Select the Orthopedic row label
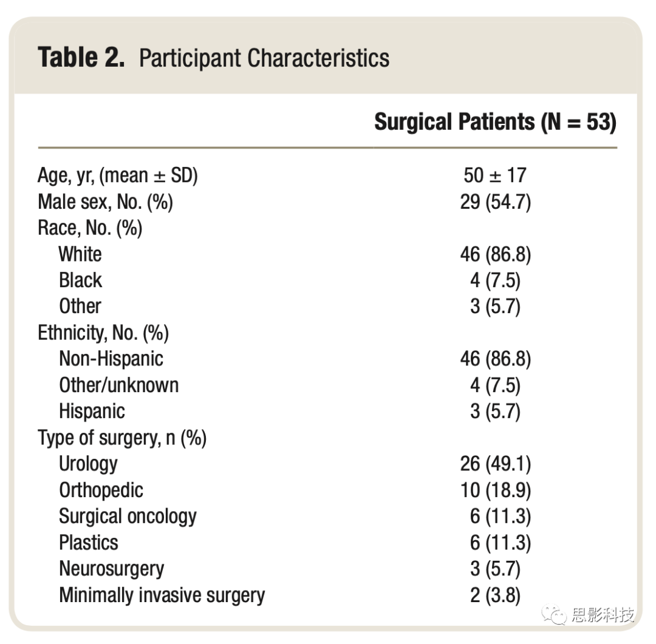Viewport: 656px width, 644px height. (x=101, y=490)
